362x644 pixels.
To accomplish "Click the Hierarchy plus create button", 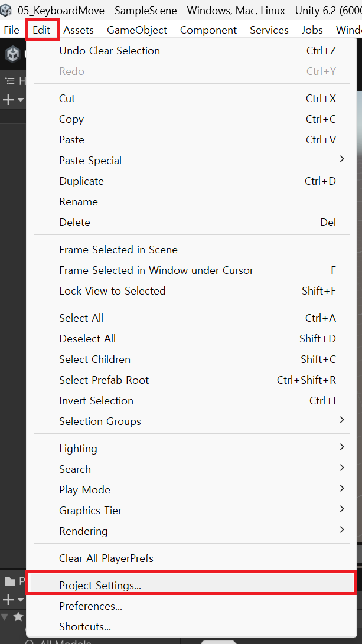I will (8, 100).
